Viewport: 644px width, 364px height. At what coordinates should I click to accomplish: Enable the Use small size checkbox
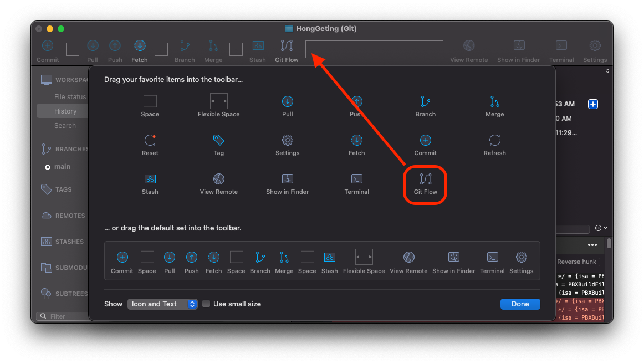pos(206,304)
